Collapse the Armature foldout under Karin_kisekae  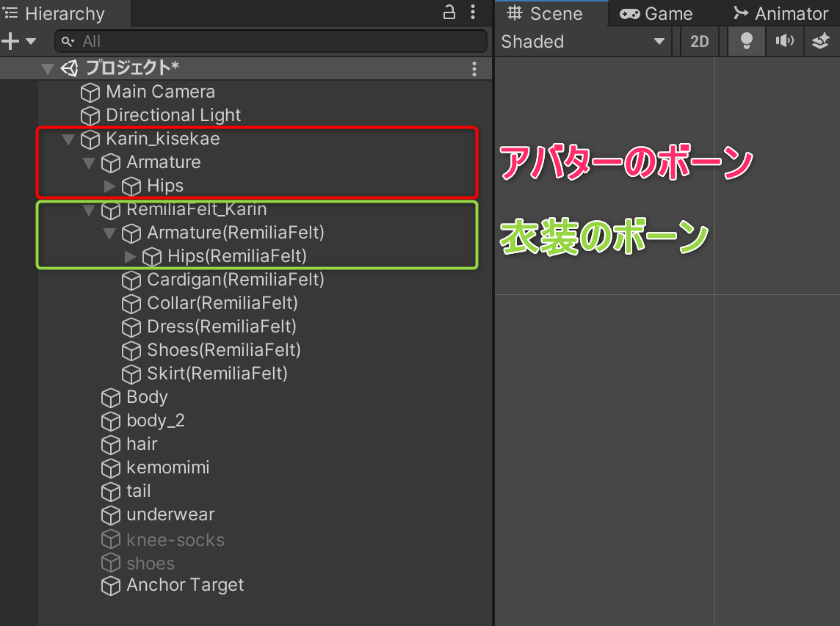tap(89, 163)
